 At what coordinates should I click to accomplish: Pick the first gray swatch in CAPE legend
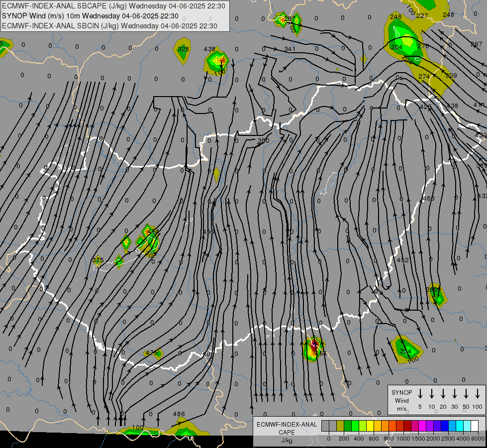[x=325, y=426]
